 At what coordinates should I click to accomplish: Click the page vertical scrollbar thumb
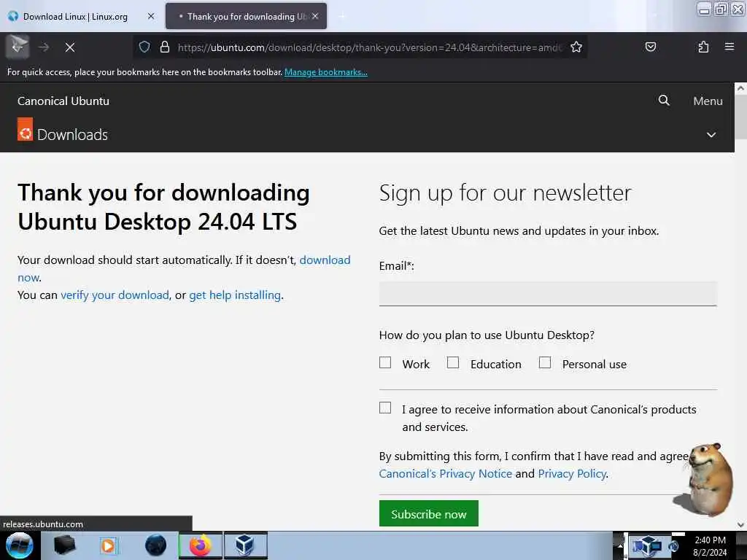coord(741,116)
